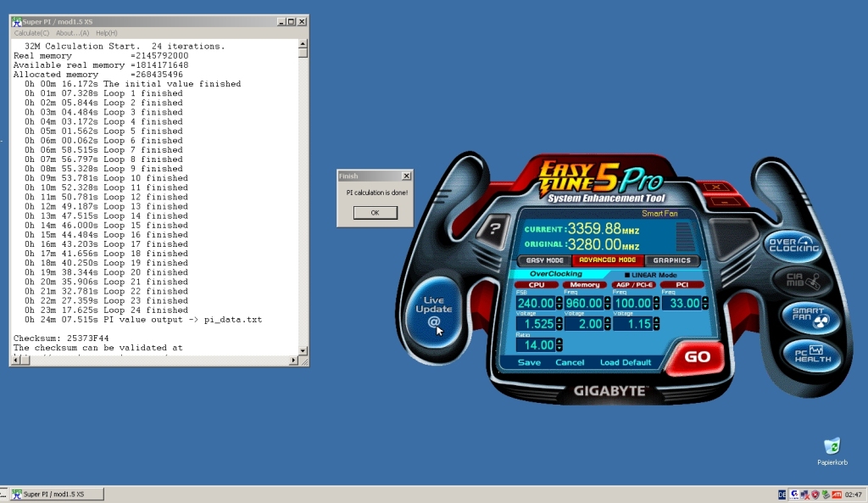Click the "Checksum: 25373F44" line

61,338
